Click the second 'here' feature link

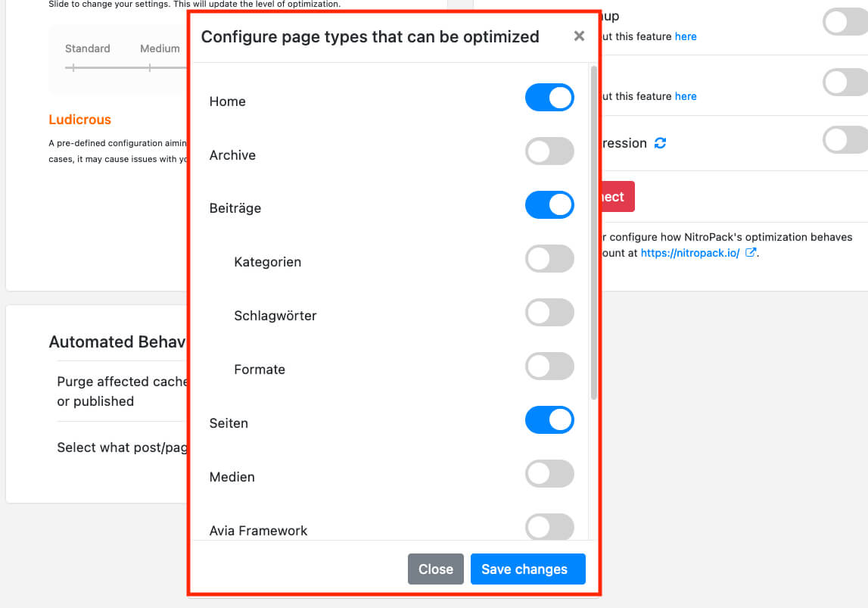686,96
